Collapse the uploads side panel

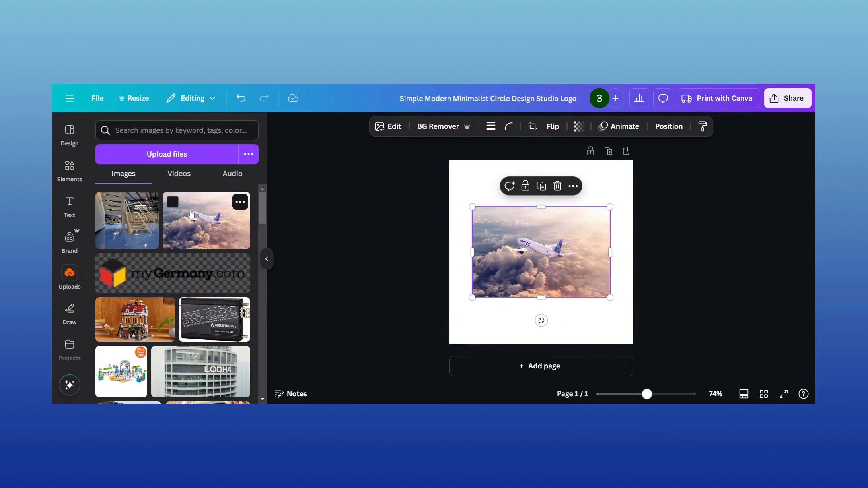point(267,258)
